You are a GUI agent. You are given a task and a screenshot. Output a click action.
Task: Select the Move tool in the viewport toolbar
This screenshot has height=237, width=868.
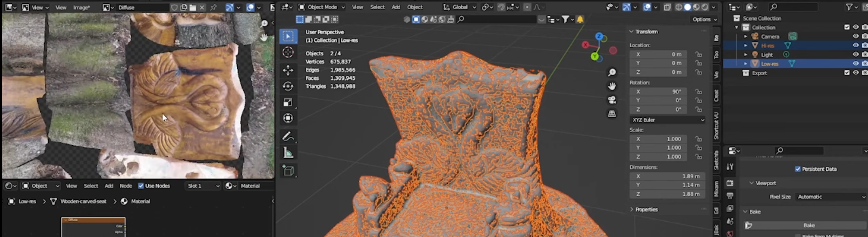click(x=288, y=70)
